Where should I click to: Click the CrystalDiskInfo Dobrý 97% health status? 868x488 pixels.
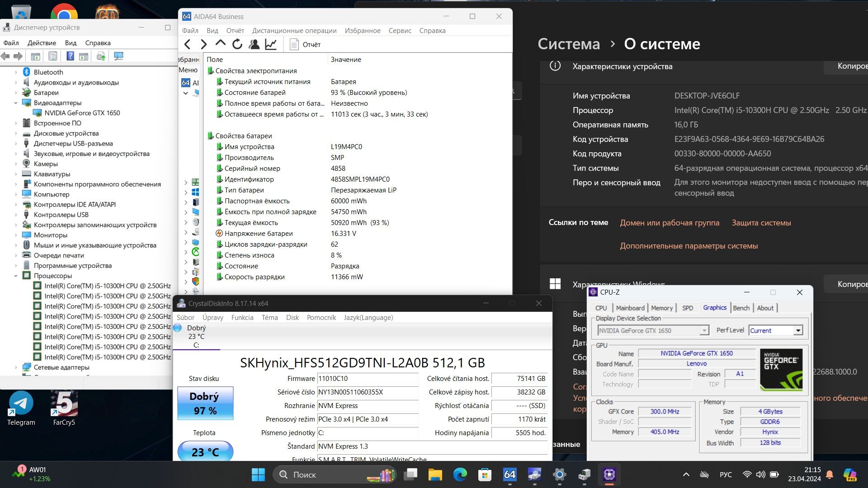pyautogui.click(x=205, y=403)
